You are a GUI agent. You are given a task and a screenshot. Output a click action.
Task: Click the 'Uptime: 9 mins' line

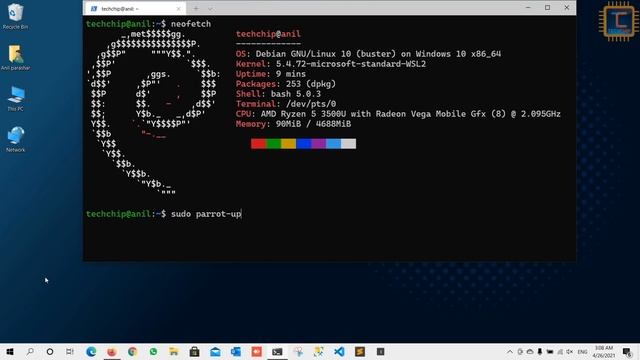tap(271, 74)
